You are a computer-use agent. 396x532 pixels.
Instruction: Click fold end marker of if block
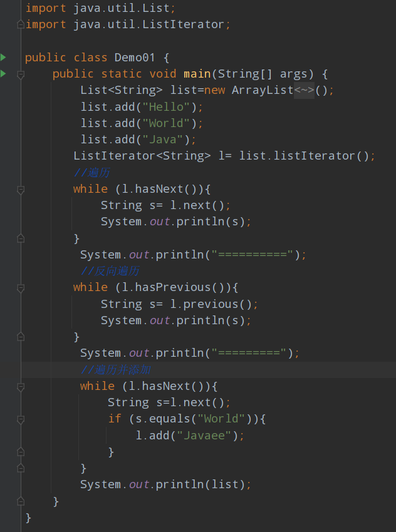[x=21, y=452]
